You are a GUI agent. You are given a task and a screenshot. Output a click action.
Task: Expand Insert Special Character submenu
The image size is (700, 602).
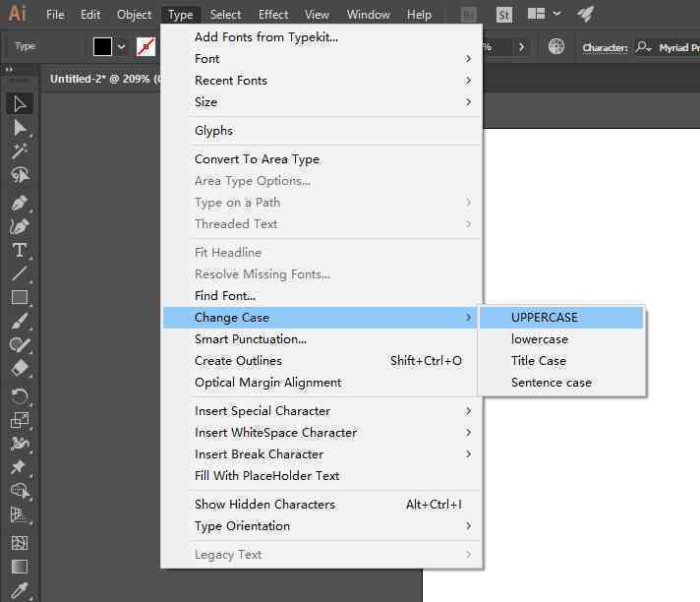coord(321,411)
